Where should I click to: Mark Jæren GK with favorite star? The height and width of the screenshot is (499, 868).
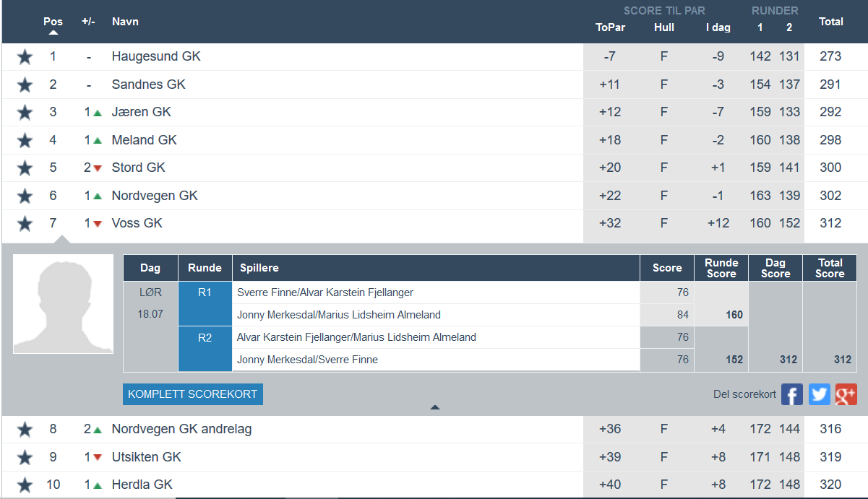[x=25, y=113]
